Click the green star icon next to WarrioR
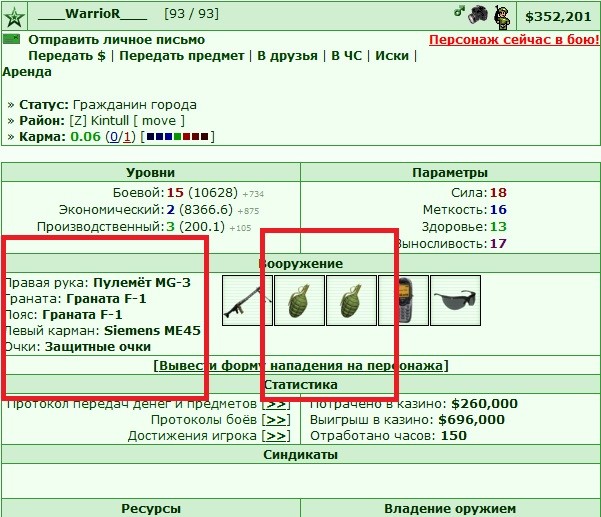 pyautogui.click(x=14, y=17)
